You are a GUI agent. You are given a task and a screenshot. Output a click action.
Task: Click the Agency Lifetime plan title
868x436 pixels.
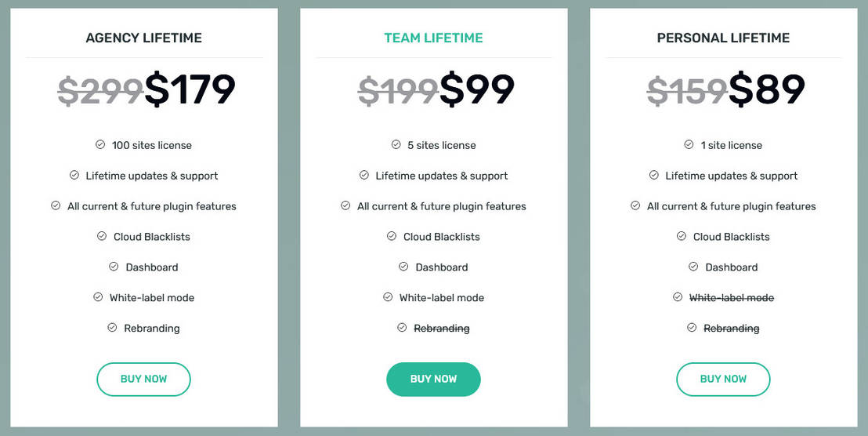[x=143, y=38]
